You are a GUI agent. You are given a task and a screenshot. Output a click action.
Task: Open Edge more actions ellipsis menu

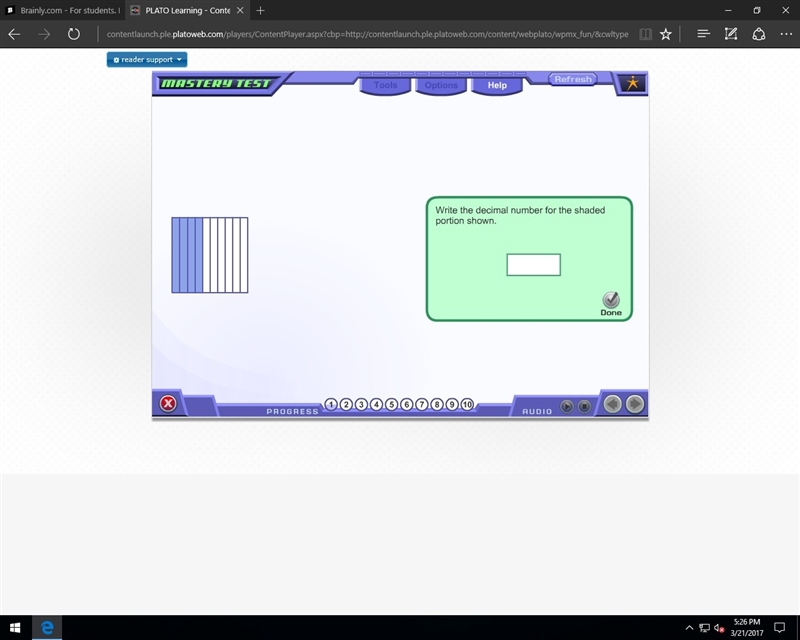click(786, 34)
